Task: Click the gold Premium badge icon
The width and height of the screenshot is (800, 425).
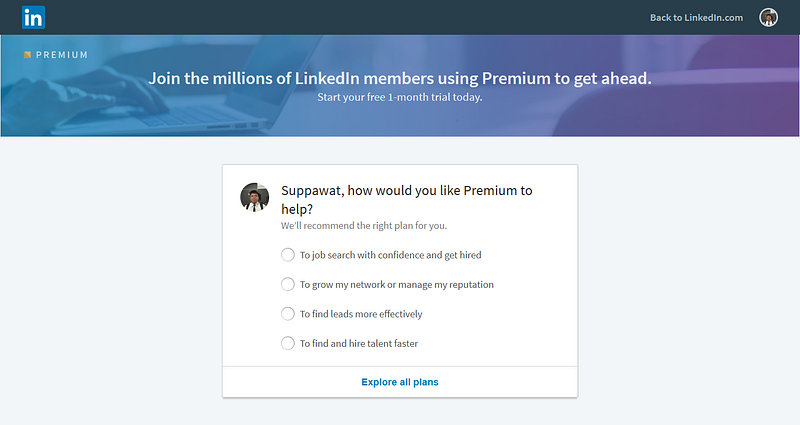Action: tap(28, 55)
